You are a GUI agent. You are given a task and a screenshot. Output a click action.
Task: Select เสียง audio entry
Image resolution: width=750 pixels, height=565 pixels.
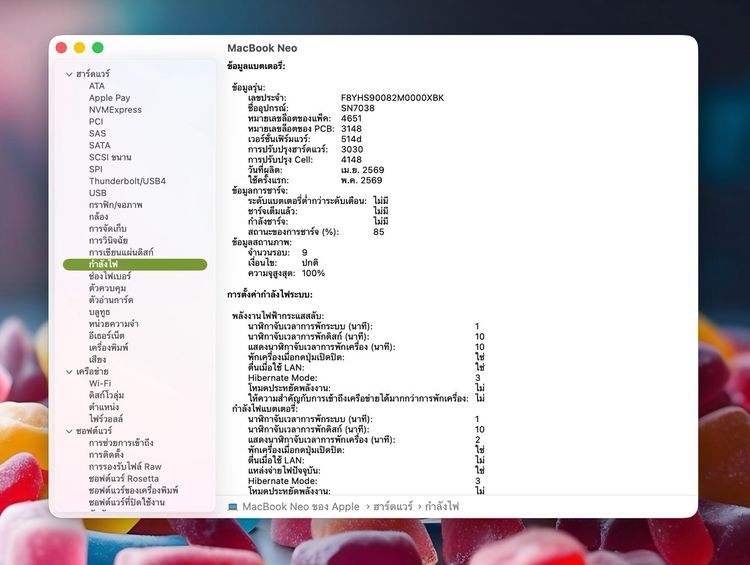pos(98,359)
